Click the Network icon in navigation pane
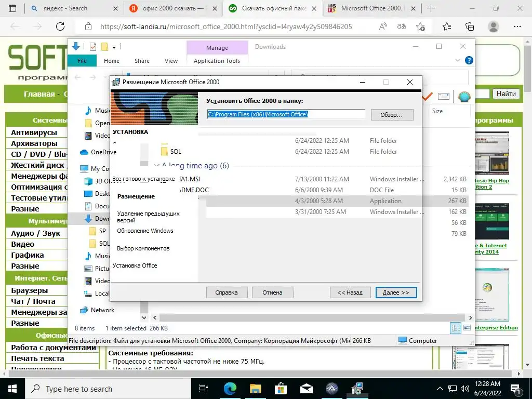This screenshot has width=532, height=399. [84, 310]
